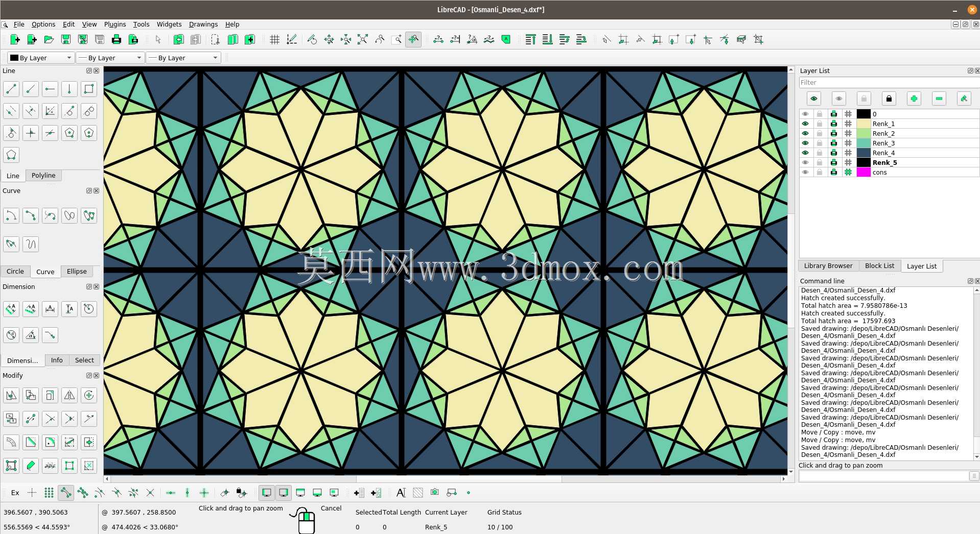Select the Rectangle tool in Line panel
The image size is (980, 534).
pyautogui.click(x=89, y=89)
